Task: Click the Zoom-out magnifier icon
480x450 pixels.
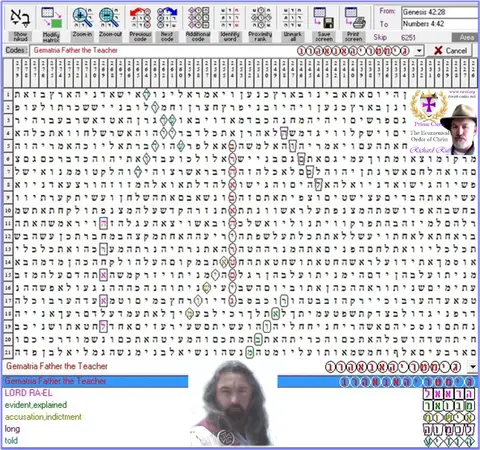Action: tap(110, 18)
